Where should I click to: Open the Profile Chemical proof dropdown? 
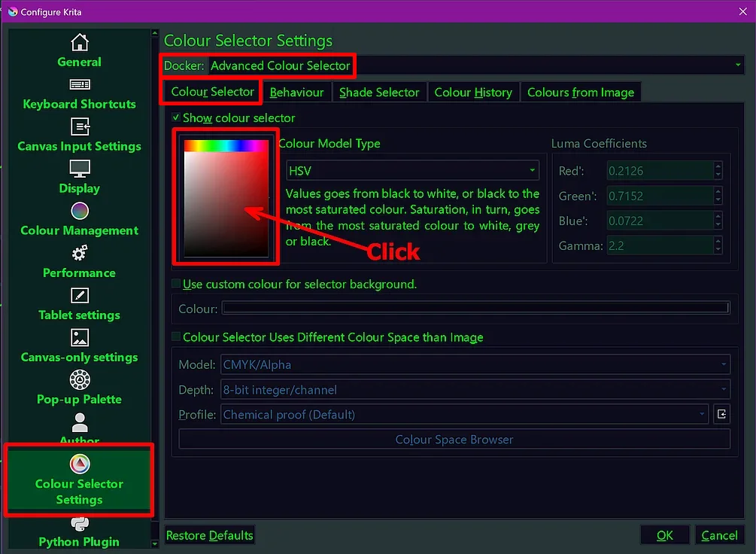coord(464,414)
